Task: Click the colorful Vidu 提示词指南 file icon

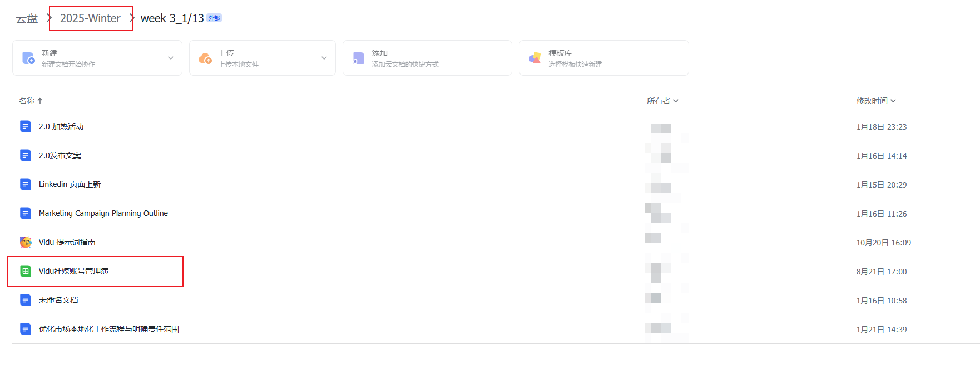Action: 26,242
